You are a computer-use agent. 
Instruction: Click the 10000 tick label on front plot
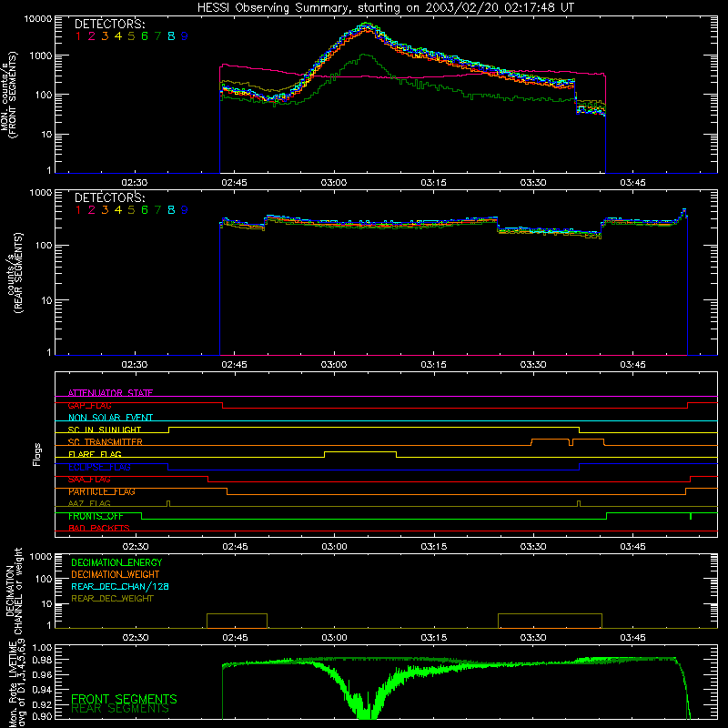tap(38, 19)
